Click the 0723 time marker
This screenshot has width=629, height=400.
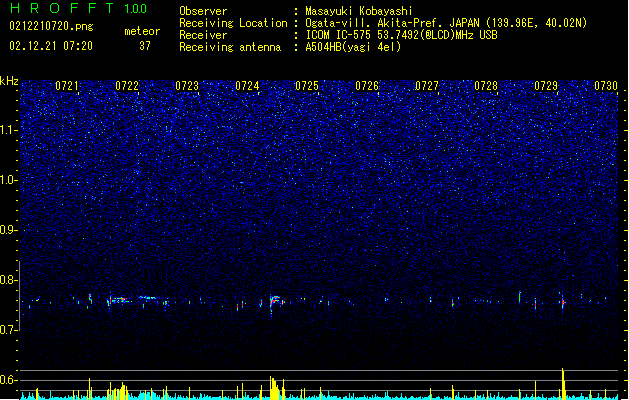point(187,86)
